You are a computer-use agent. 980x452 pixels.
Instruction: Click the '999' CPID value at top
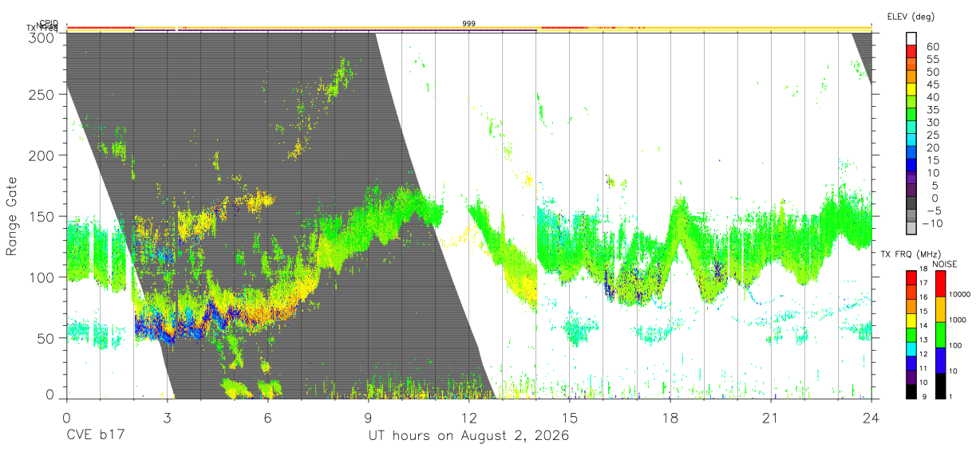coord(469,24)
